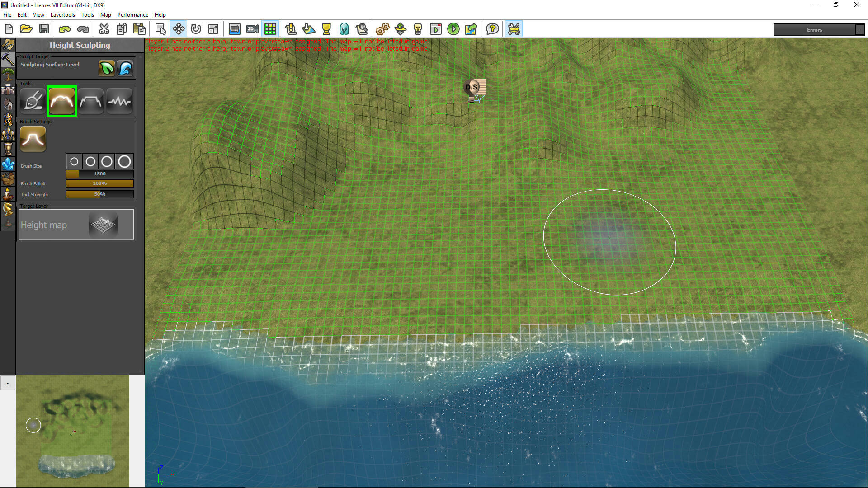Collapse the minimap with minus button
The width and height of the screenshot is (868, 488).
coord(8,383)
